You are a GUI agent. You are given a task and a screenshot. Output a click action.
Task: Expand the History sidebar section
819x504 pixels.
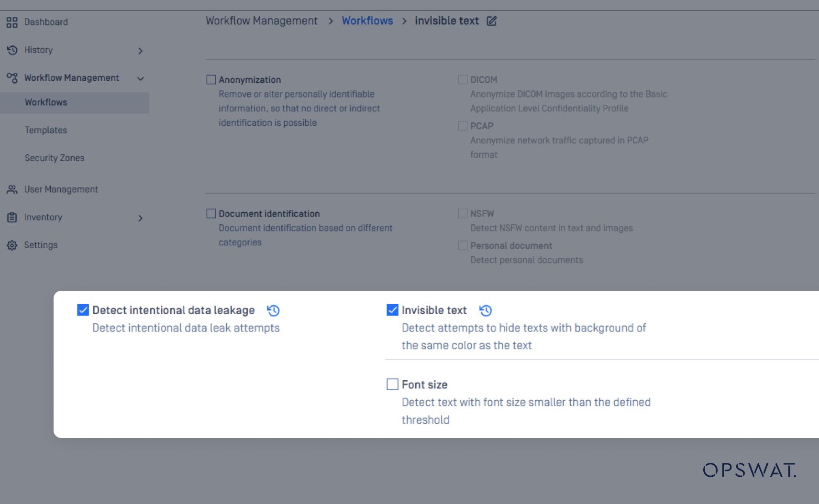tap(141, 50)
